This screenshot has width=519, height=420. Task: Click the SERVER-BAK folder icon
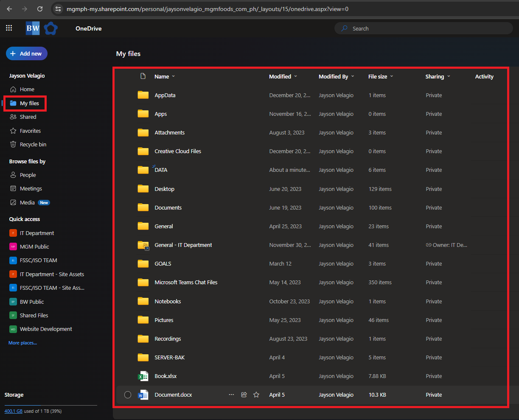click(143, 357)
